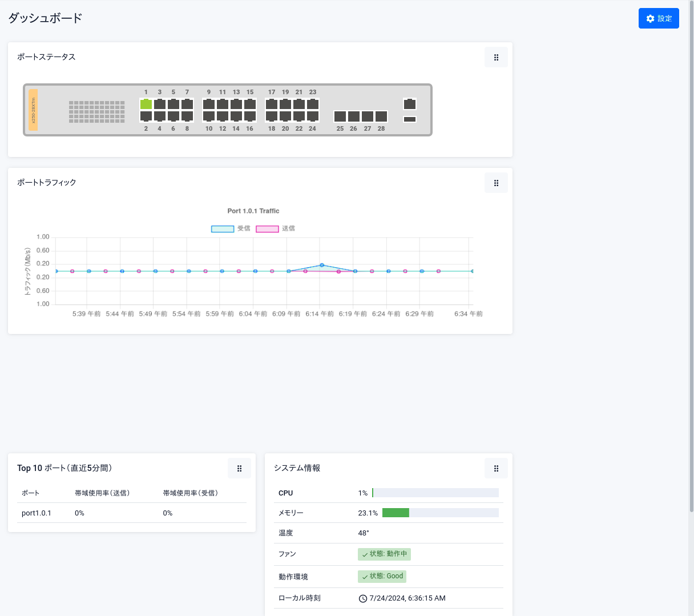This screenshot has width=694, height=616.
Task: Click the 帯域使用率（受信） column header
Action: click(x=191, y=493)
